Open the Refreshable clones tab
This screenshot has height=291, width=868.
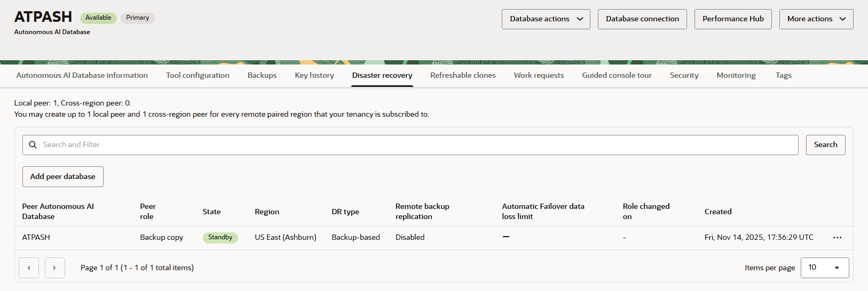(463, 76)
